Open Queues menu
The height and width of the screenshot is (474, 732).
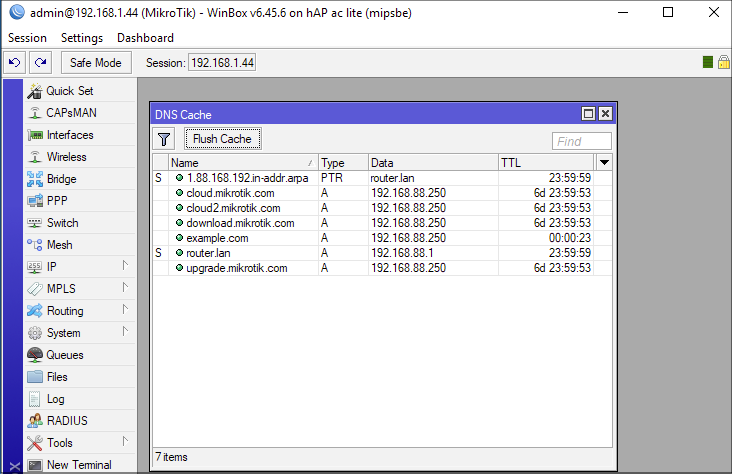click(79, 355)
